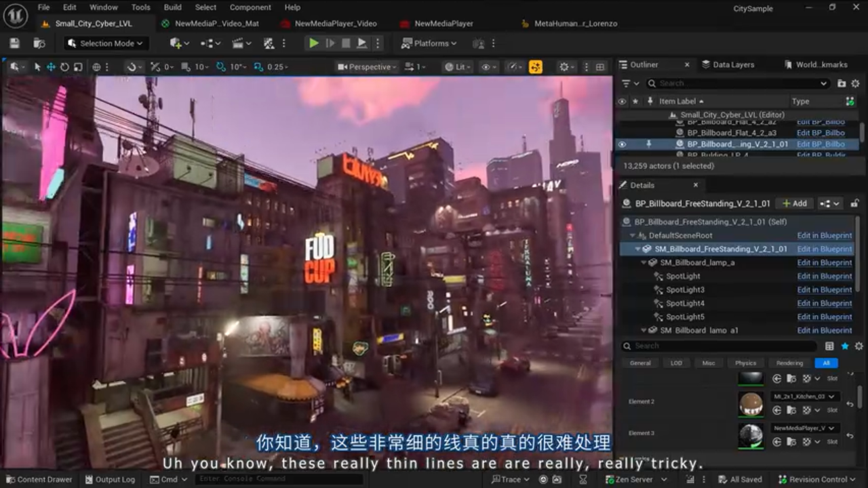Click the Add component button in Details
This screenshot has width=868, height=488.
coord(793,203)
